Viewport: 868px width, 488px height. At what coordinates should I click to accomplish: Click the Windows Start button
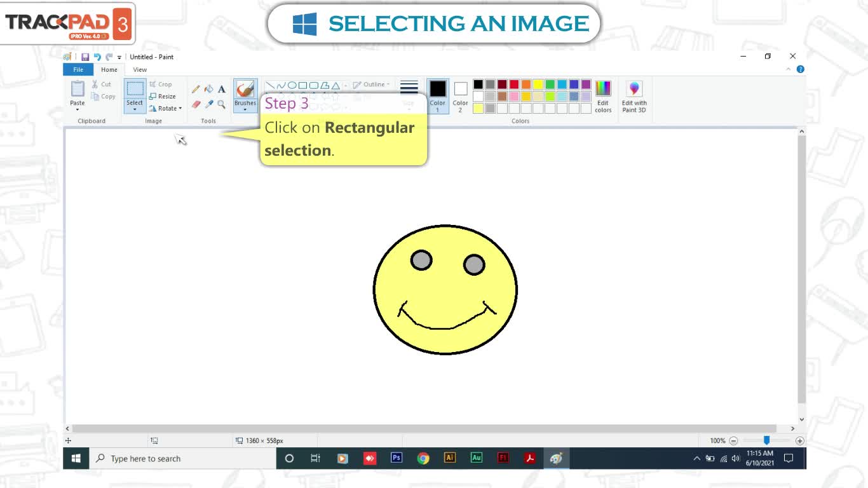coord(76,458)
